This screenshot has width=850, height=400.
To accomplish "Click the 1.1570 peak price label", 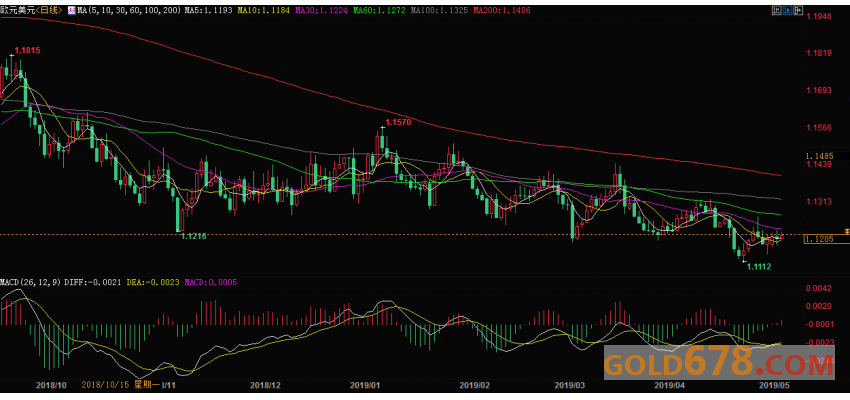I will [398, 122].
